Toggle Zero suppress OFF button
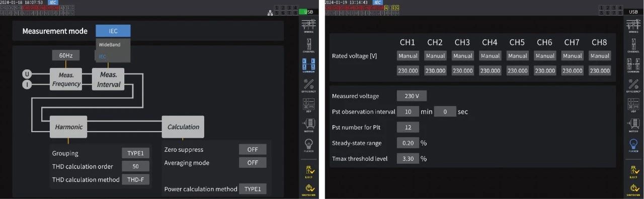This screenshot has height=199, width=644. point(253,149)
